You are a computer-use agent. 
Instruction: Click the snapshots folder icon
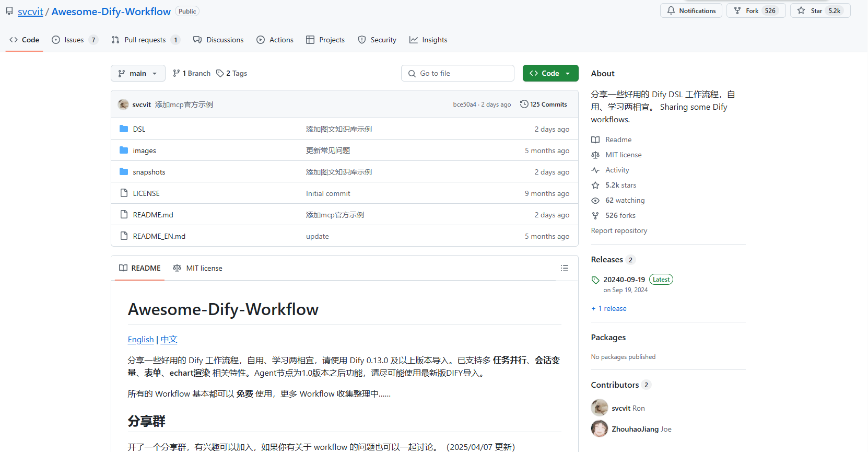124,171
